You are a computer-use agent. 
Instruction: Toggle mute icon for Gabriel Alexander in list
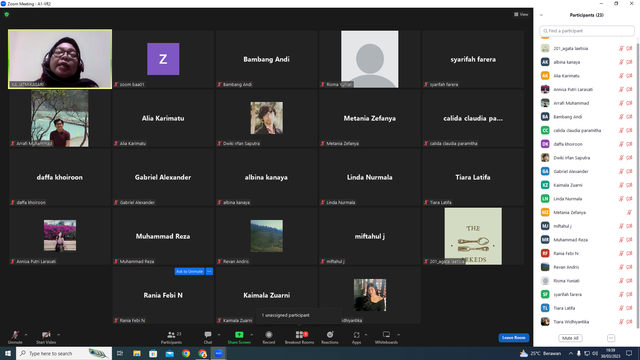pos(621,171)
